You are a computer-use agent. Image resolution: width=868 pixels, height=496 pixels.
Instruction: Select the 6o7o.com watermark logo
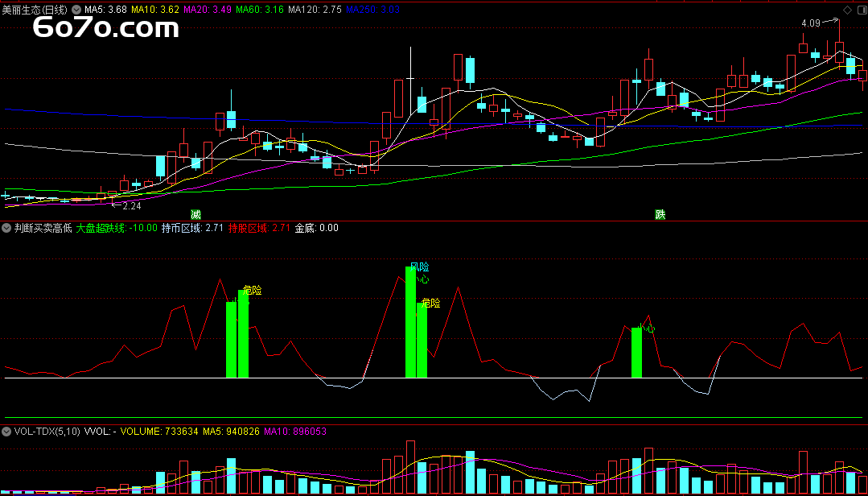tap(105, 30)
